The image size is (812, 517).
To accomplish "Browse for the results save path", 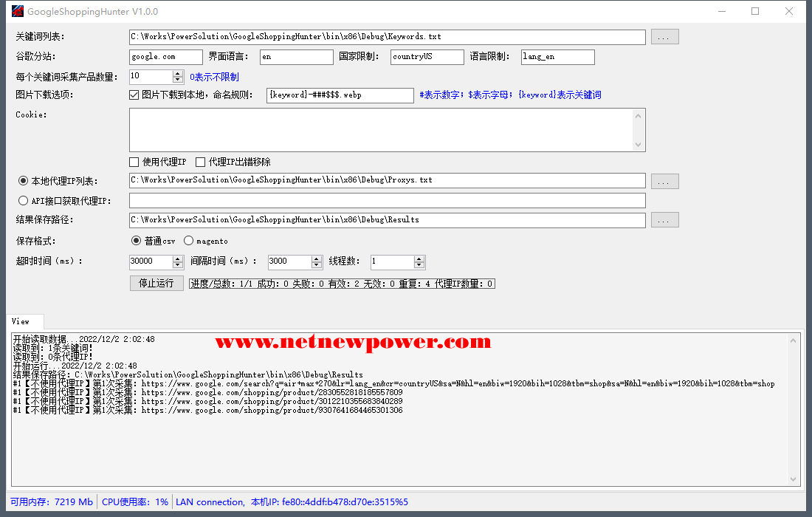I will pyautogui.click(x=664, y=219).
